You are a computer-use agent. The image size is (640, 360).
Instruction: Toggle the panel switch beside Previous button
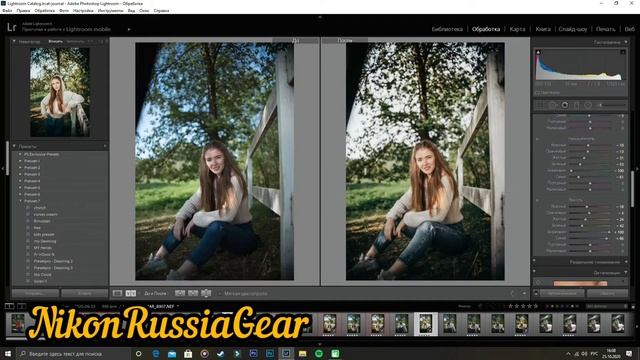tap(536, 293)
